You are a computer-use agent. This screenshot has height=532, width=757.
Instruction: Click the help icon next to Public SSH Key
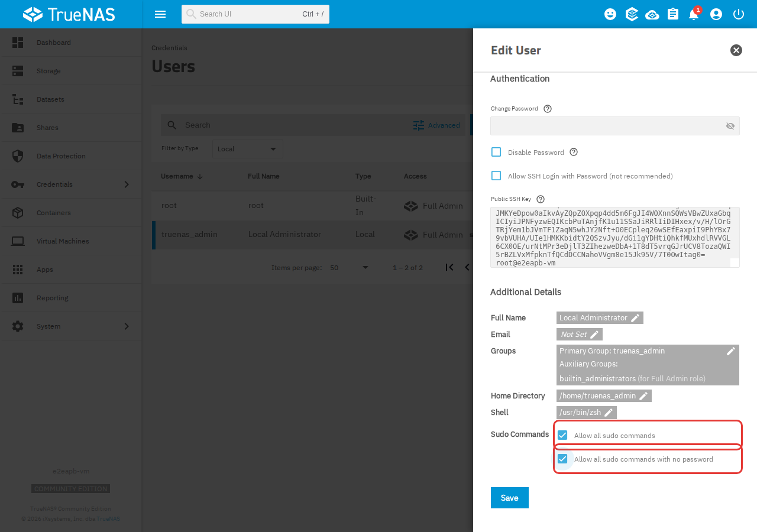point(540,199)
